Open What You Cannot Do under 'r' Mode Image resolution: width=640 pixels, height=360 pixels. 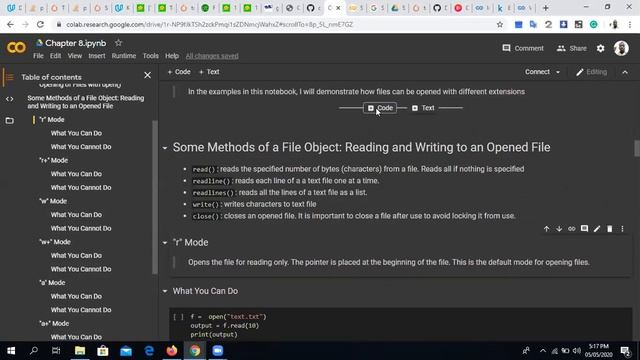coord(81,147)
